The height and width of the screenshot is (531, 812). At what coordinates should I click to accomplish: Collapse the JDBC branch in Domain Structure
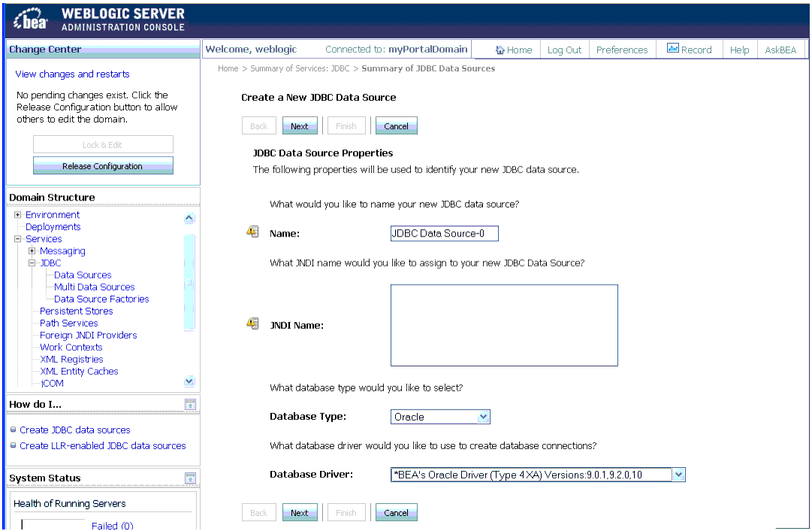32,263
